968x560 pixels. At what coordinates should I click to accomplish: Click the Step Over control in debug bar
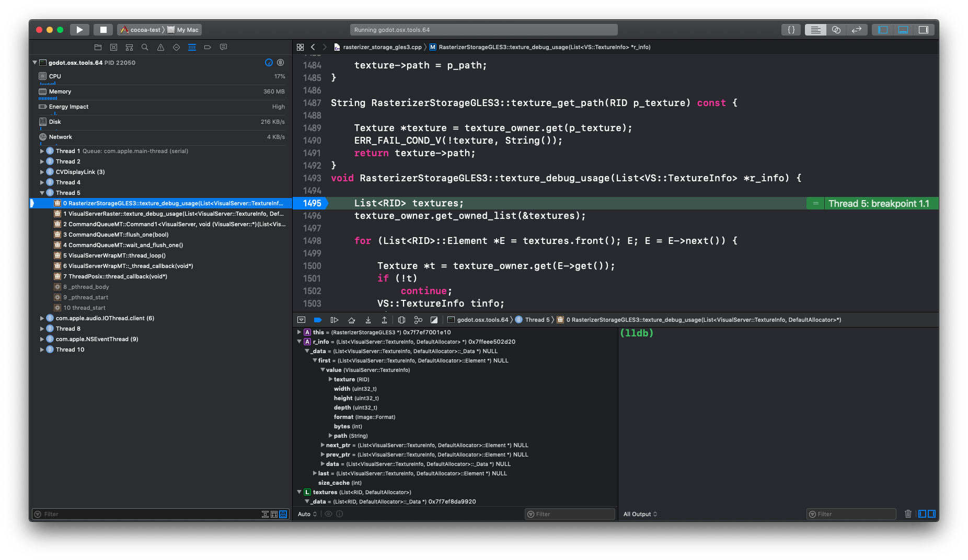[x=351, y=319]
